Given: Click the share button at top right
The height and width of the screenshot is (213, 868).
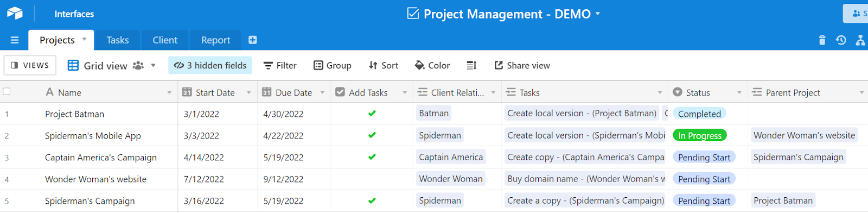Looking at the screenshot, I should click(856, 14).
